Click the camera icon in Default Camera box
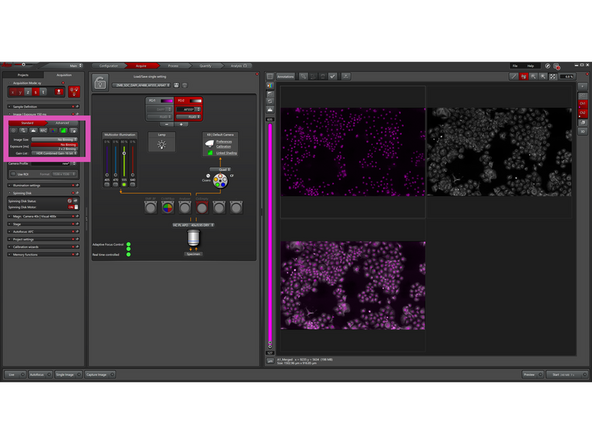592x444 pixels. click(x=210, y=143)
